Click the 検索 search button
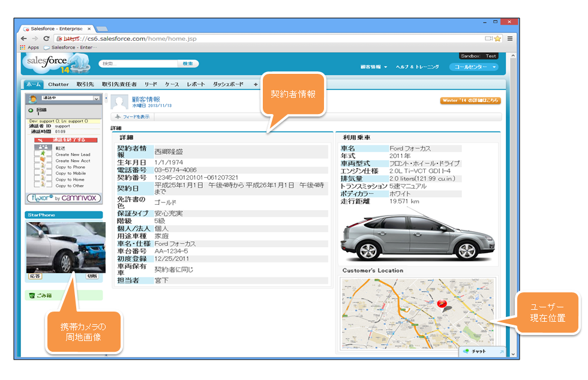Screen dimensions: 588x380 [x=188, y=64]
